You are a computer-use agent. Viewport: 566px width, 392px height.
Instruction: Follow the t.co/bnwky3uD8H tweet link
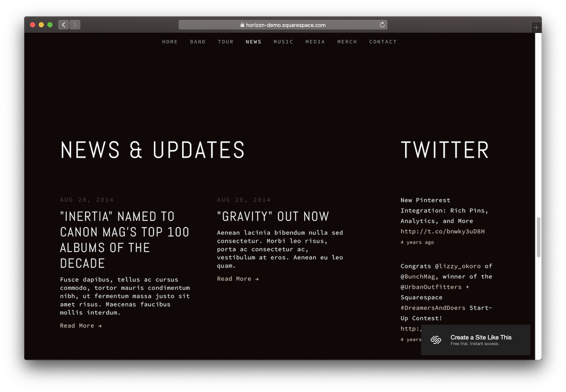coord(443,232)
